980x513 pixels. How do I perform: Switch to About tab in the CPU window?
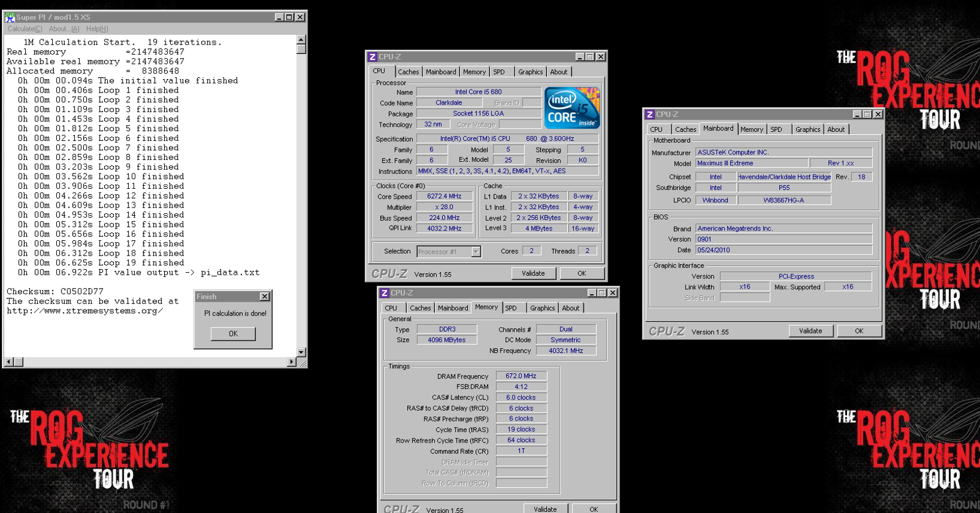[559, 72]
